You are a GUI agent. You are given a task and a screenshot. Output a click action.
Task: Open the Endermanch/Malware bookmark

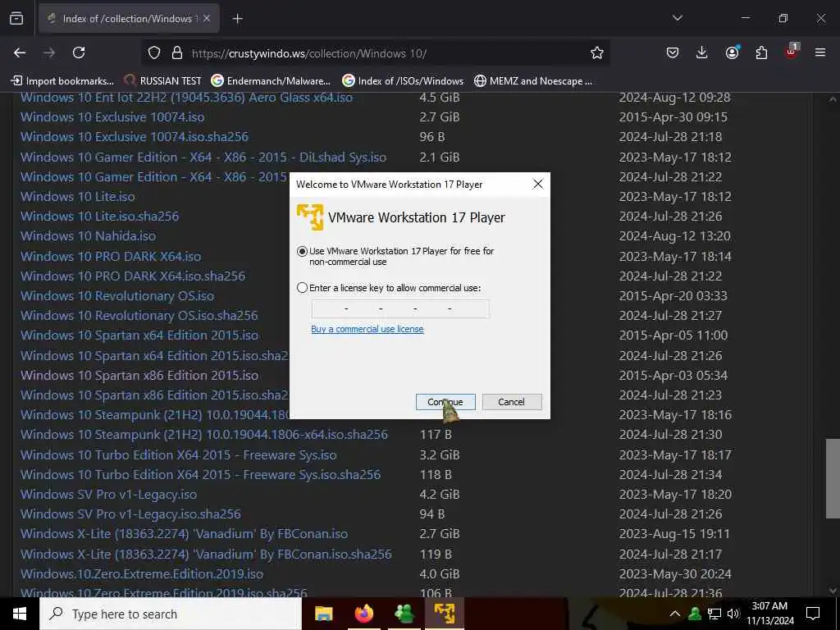point(271,81)
